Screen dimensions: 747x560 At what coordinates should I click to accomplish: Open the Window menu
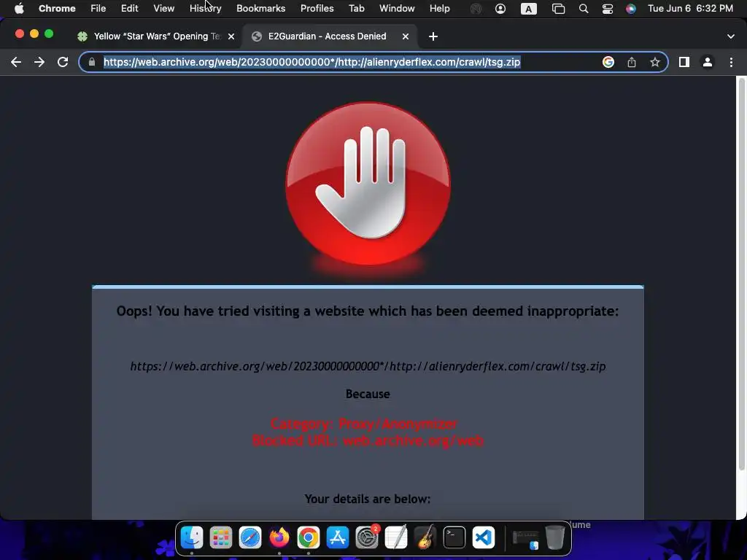[397, 8]
